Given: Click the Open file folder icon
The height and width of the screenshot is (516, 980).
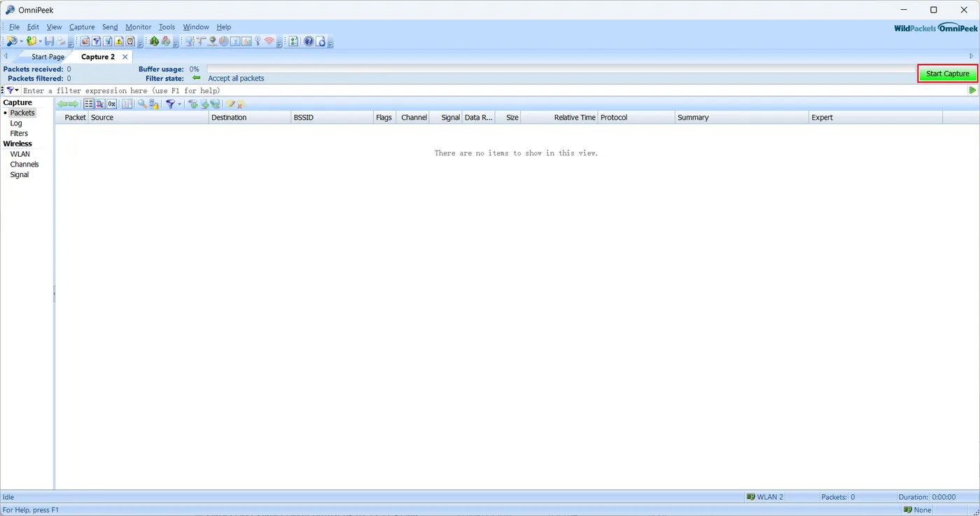Looking at the screenshot, I should pos(31,41).
